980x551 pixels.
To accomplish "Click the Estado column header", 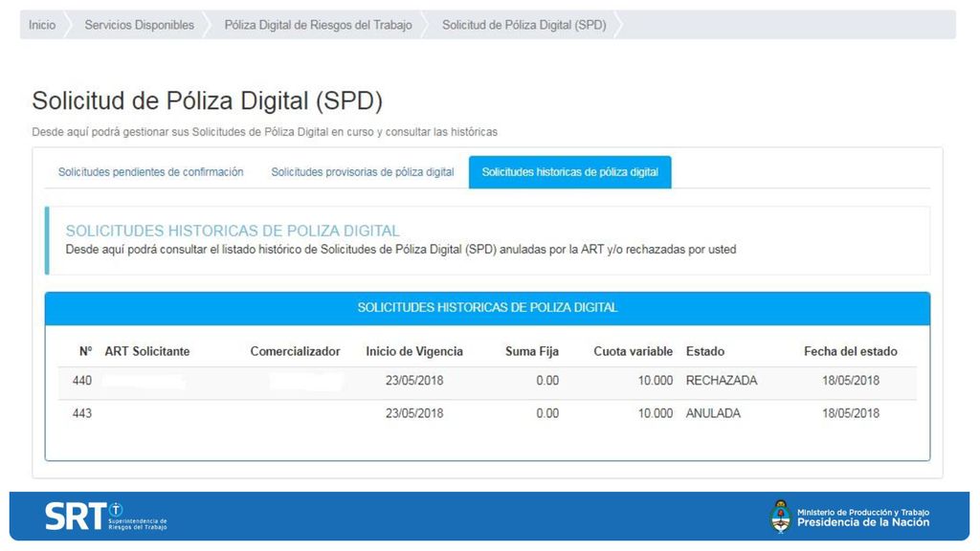I will click(x=705, y=351).
